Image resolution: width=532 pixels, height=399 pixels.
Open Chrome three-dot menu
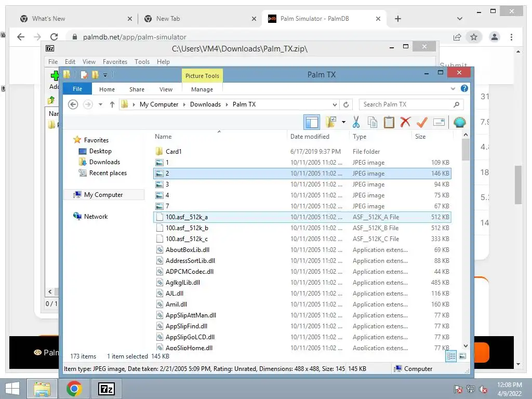(x=511, y=37)
